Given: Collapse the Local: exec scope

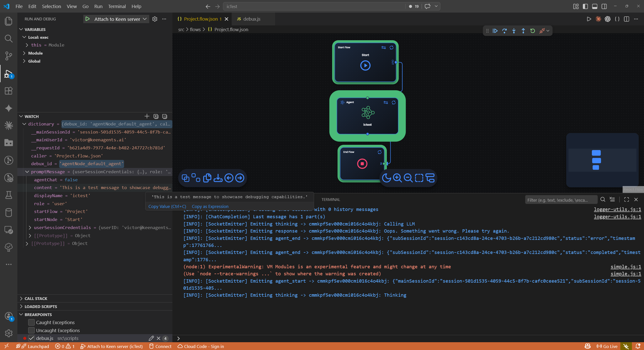Looking at the screenshot, I should pyautogui.click(x=24, y=37).
